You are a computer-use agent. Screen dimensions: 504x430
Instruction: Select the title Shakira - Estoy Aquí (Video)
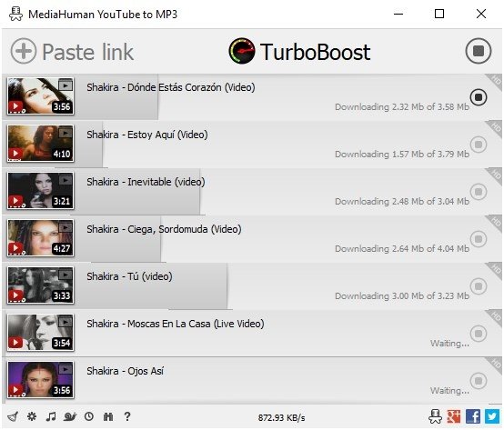click(147, 135)
